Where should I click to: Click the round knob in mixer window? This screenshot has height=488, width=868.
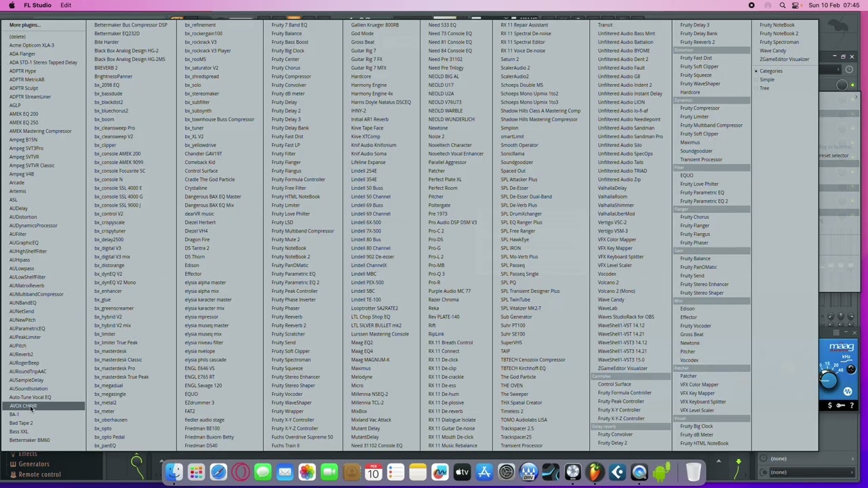pos(842,85)
